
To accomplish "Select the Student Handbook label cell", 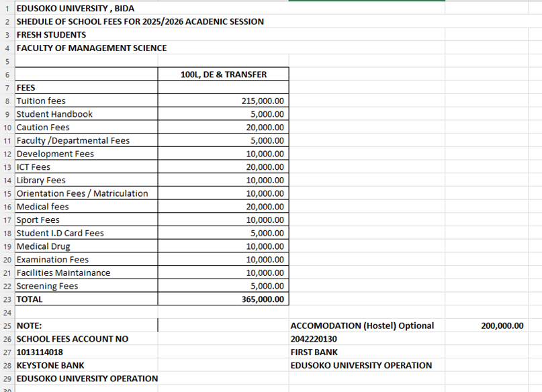I will [x=54, y=114].
